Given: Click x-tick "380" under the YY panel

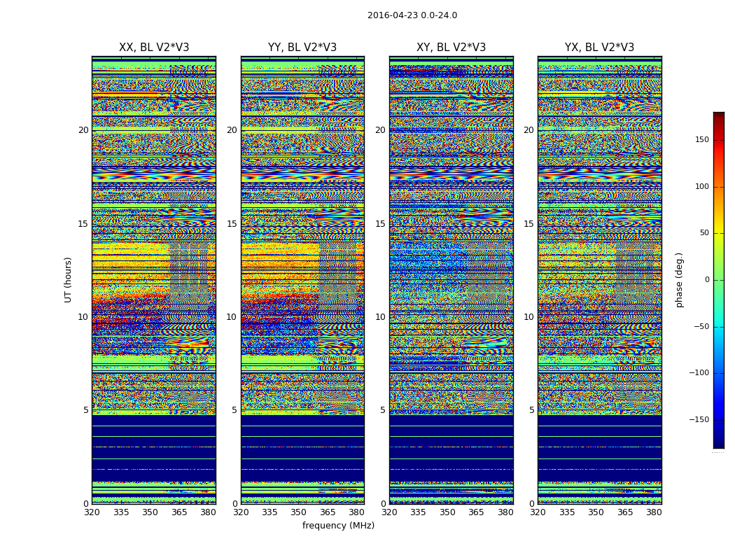Looking at the screenshot, I should [x=357, y=512].
